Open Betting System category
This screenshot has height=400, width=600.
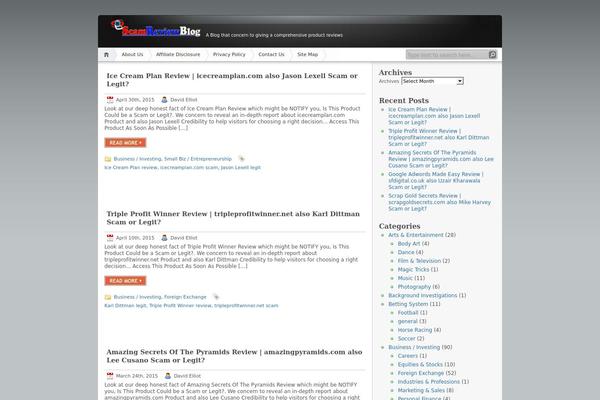408,304
